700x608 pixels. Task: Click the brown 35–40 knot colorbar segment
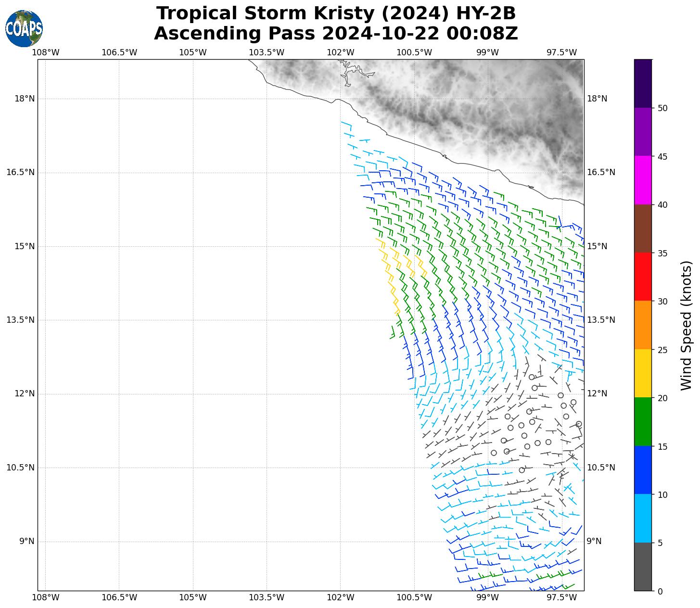point(643,228)
